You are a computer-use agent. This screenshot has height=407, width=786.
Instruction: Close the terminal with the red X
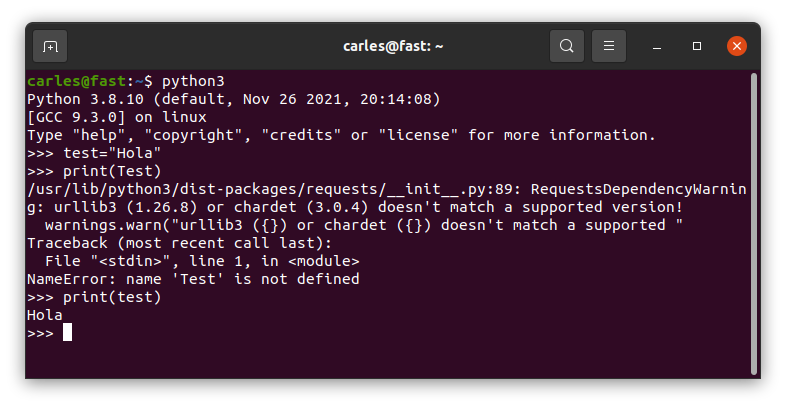point(736,46)
